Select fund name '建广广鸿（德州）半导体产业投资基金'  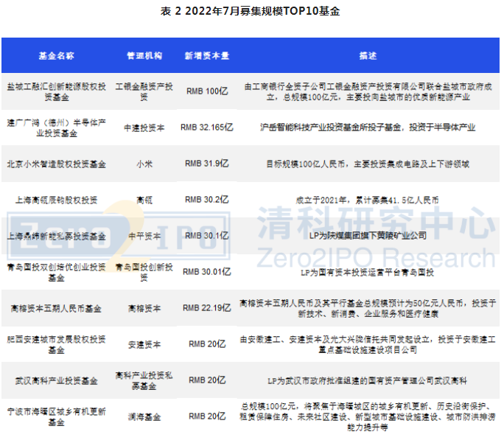pyautogui.click(x=56, y=128)
